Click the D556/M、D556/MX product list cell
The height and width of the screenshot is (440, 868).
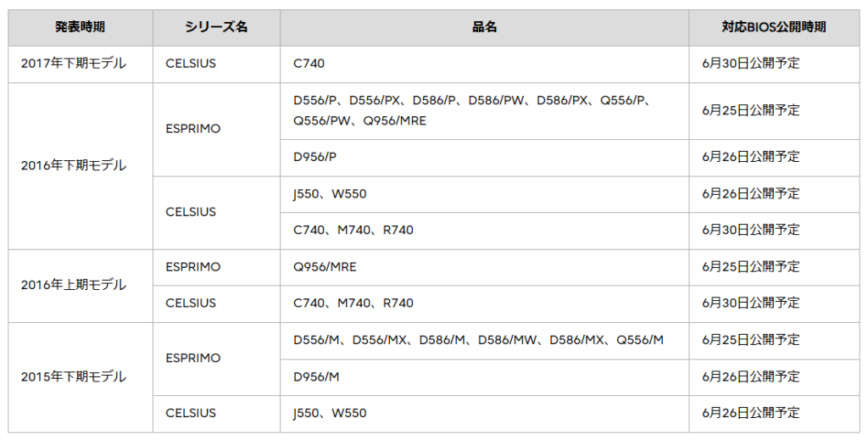484,341
